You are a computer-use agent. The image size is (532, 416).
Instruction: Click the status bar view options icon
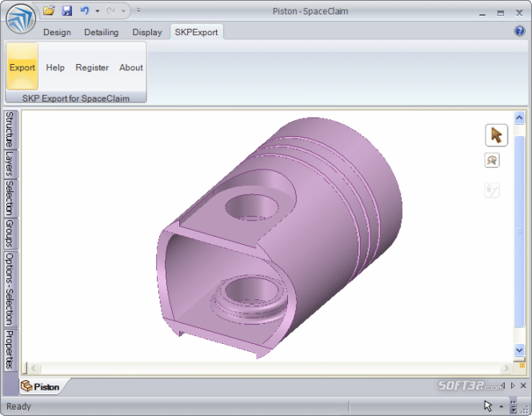pos(513,406)
